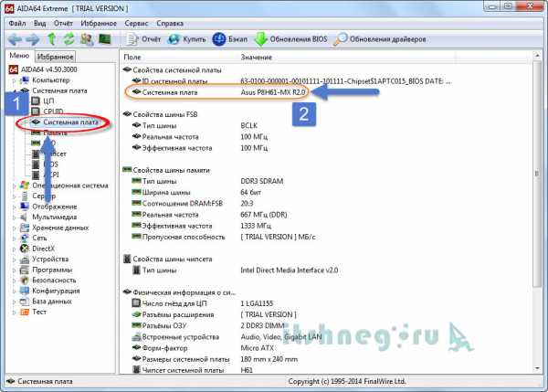Open the Сервис menu

coord(136,24)
